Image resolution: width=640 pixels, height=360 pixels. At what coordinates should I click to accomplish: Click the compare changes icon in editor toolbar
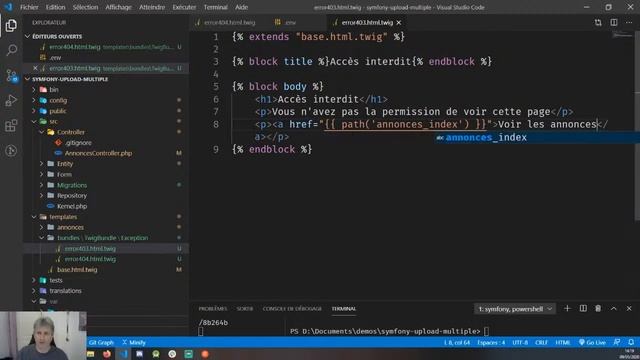click(x=598, y=22)
